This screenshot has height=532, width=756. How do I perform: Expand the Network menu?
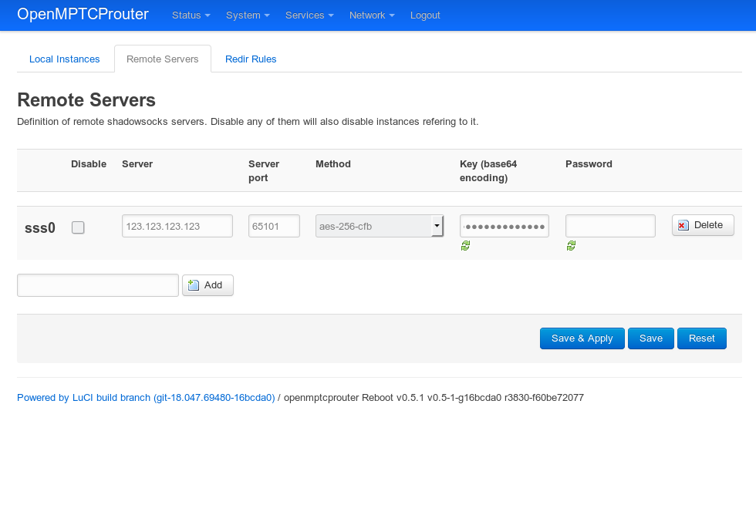click(x=371, y=15)
